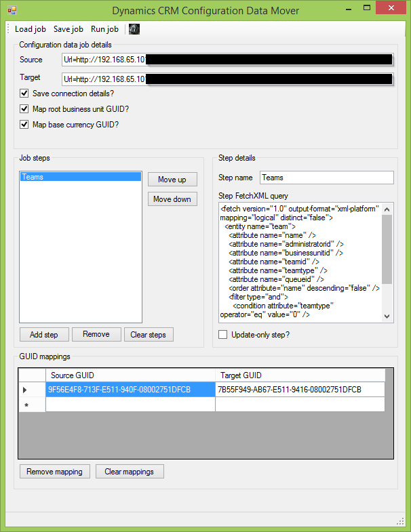This screenshot has width=411, height=532.
Task: Maximize the Data Mover window
Action: pos(367,8)
